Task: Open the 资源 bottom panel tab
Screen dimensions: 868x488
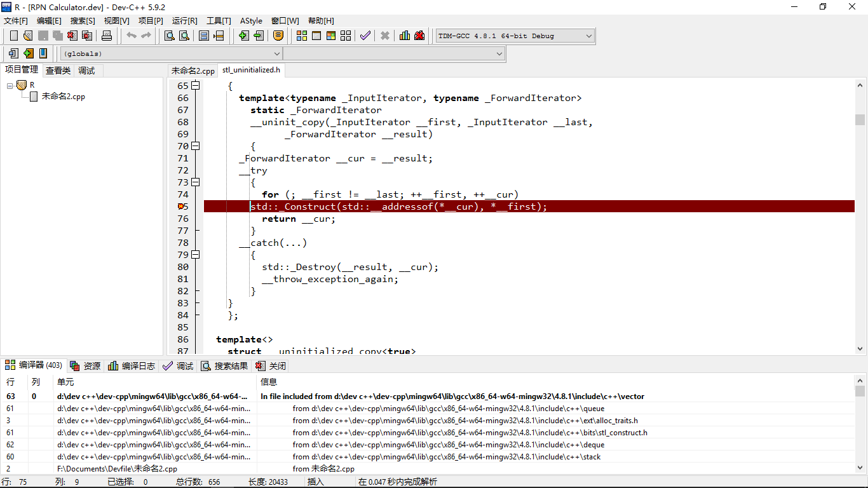Action: point(86,366)
